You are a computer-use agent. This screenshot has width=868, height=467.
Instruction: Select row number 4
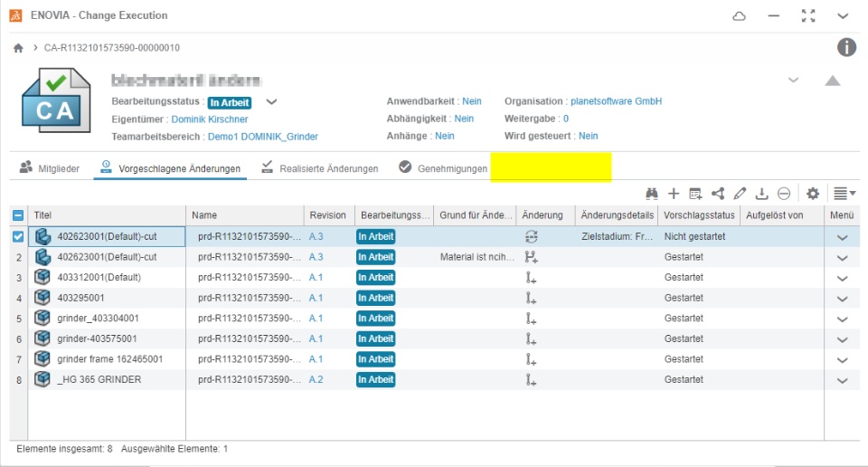[x=19, y=299]
